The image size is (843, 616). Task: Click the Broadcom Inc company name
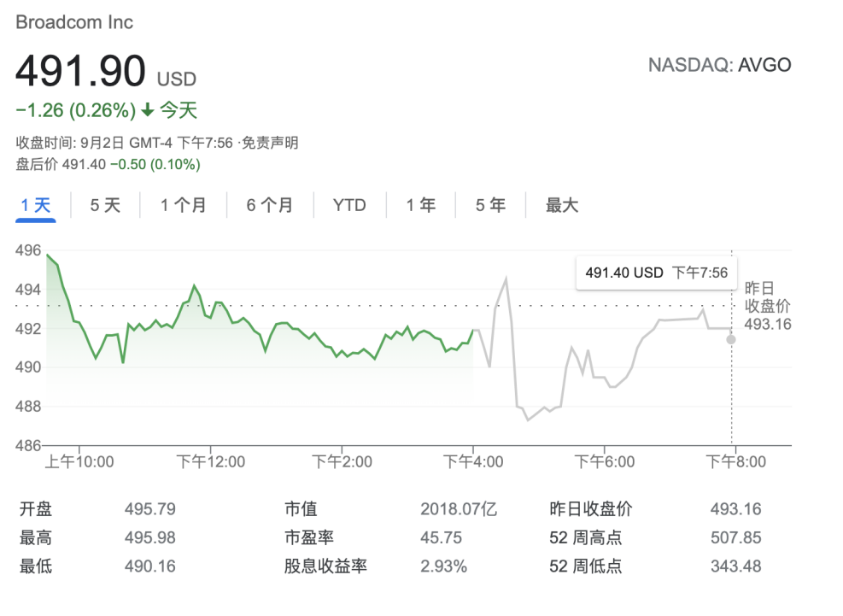click(75, 22)
